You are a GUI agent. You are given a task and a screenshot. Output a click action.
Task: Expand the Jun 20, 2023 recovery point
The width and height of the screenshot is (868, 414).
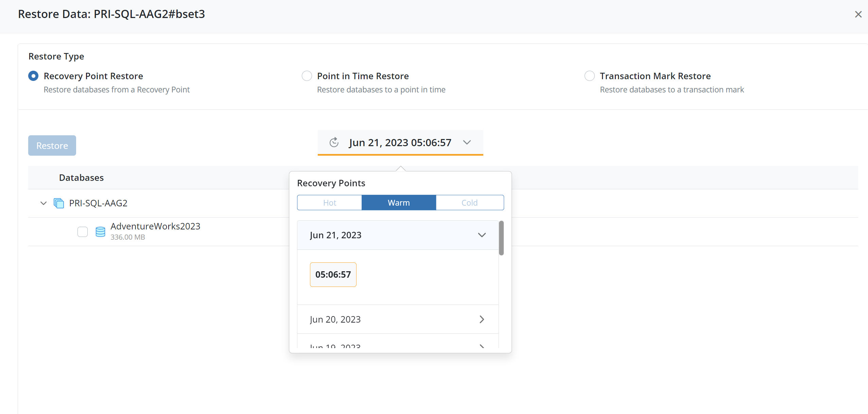click(482, 320)
